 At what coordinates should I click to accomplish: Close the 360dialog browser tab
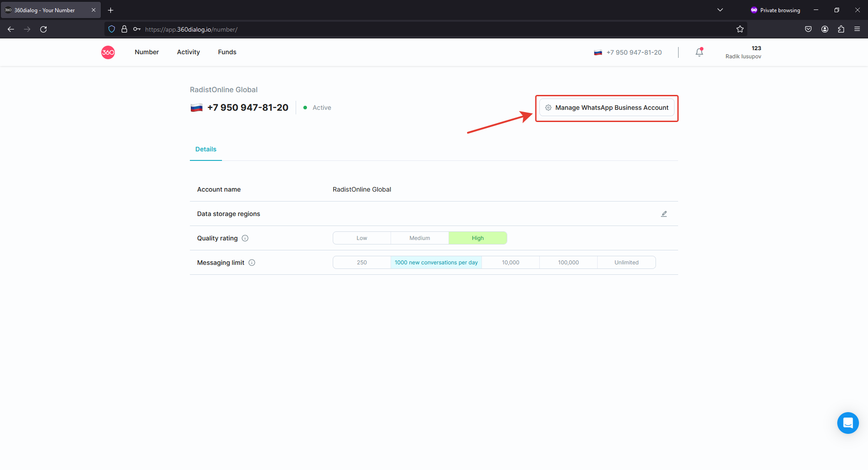[x=94, y=10]
